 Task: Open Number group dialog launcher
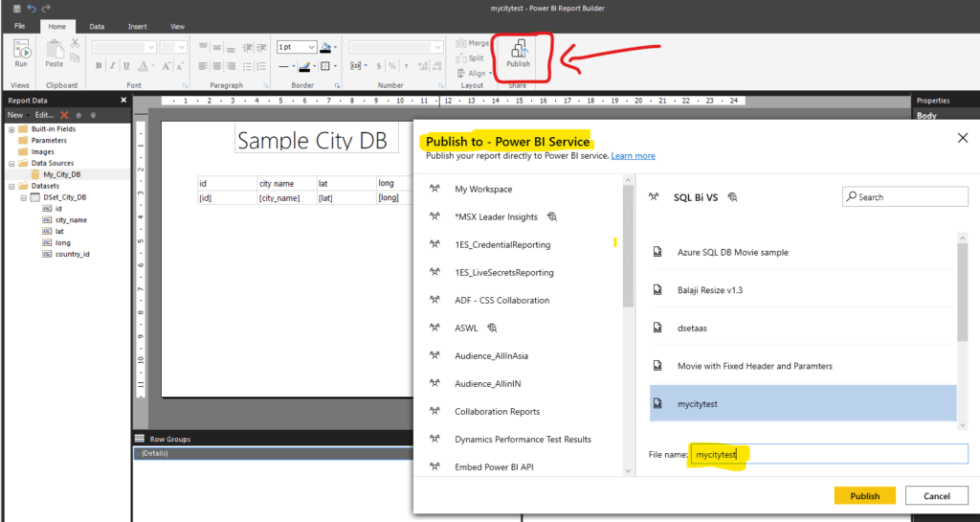[x=442, y=85]
